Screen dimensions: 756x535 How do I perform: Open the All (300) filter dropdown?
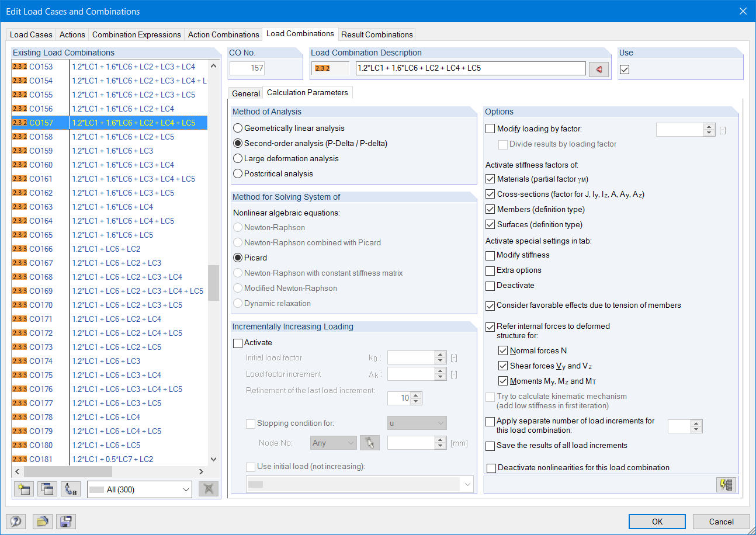coord(140,489)
